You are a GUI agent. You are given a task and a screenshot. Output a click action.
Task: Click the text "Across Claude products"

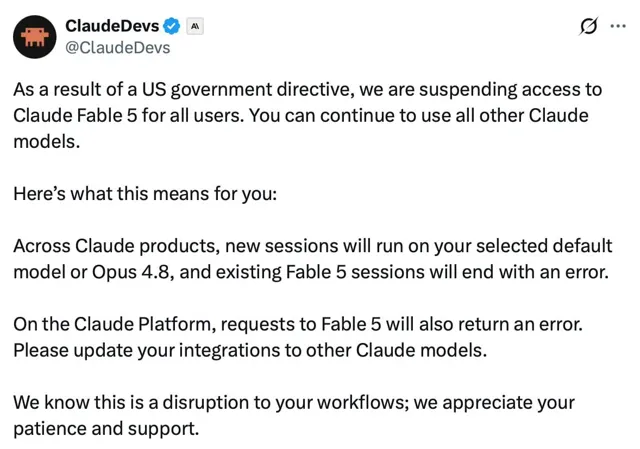(114, 246)
